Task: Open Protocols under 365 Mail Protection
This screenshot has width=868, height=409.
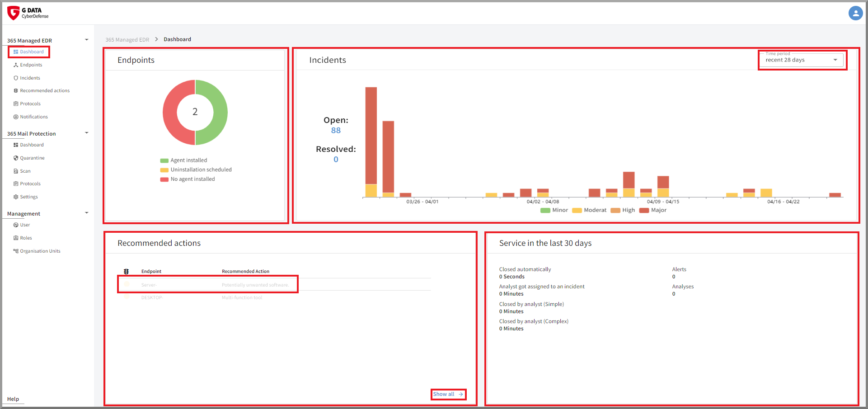Action: coord(30,184)
